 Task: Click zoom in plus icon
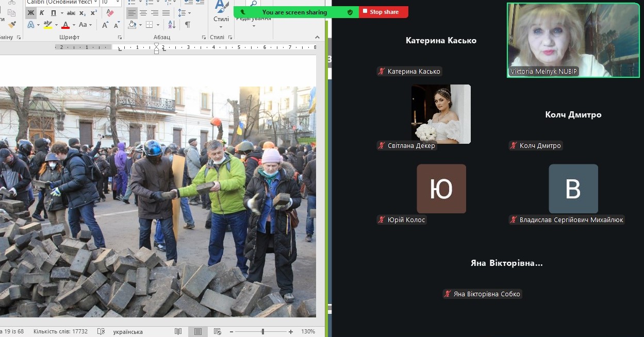click(x=291, y=331)
